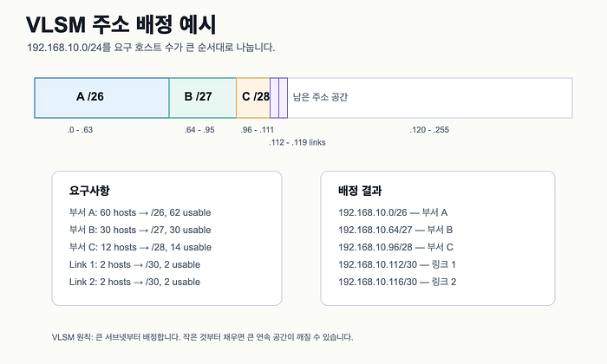Select the Link 2: 2 hosts line
607x364 pixels.
pos(134,282)
